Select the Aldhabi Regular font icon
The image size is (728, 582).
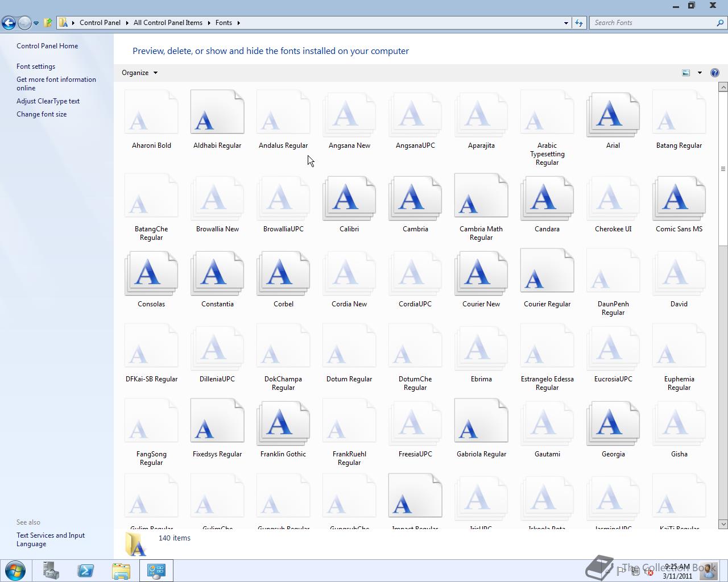click(x=217, y=113)
